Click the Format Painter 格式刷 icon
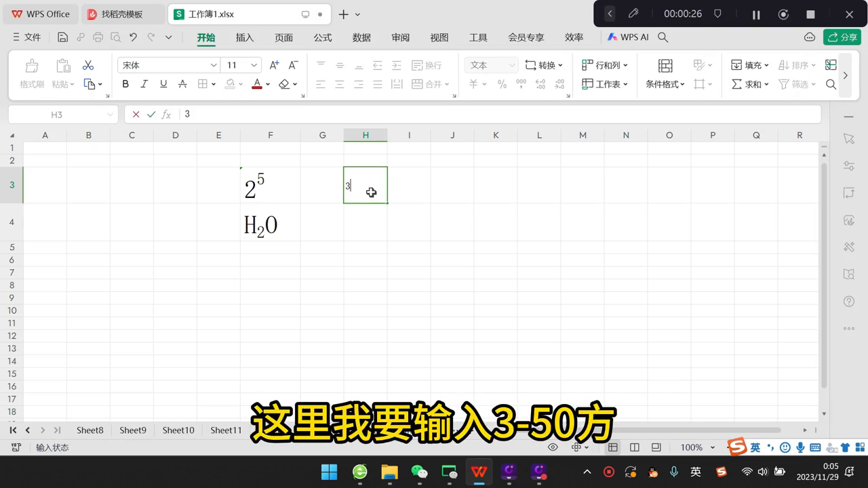The width and height of the screenshot is (868, 488). pos(32,75)
